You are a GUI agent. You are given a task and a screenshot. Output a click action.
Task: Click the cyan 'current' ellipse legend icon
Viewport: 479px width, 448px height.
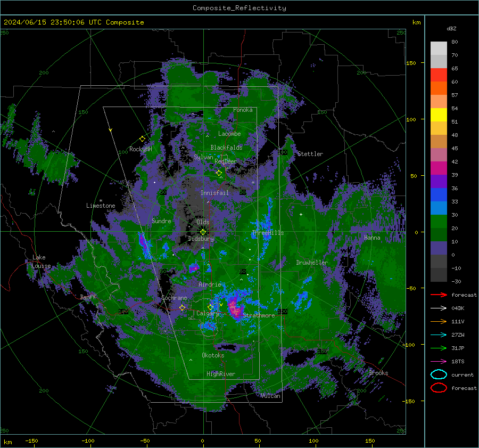tap(439, 374)
